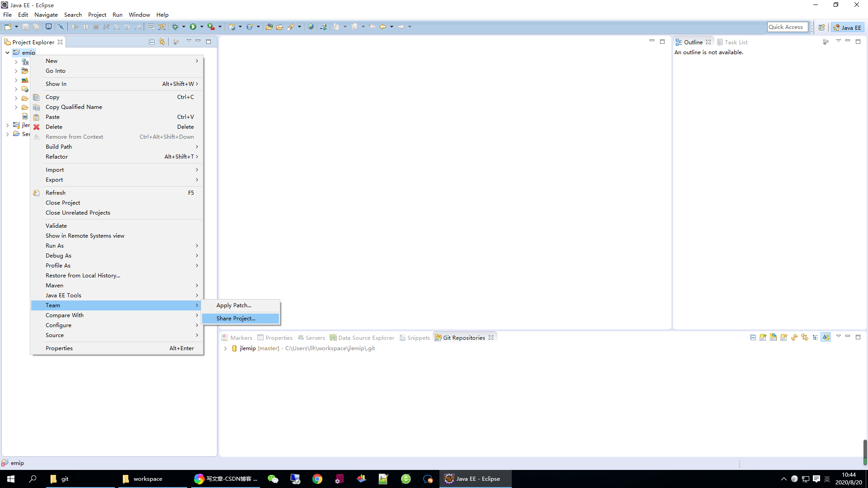Open the Run button dropdown arrow
The image size is (868, 488).
[202, 27]
